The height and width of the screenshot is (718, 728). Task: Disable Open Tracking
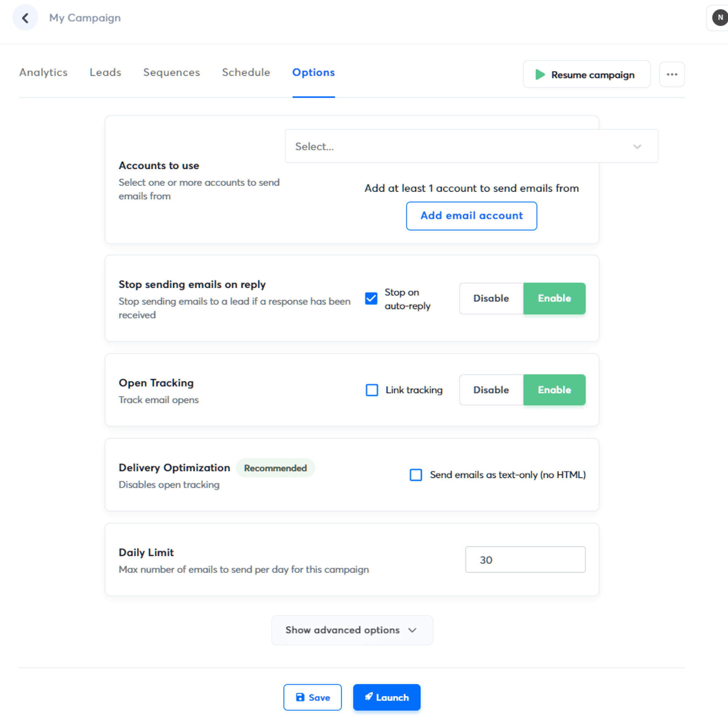click(491, 390)
